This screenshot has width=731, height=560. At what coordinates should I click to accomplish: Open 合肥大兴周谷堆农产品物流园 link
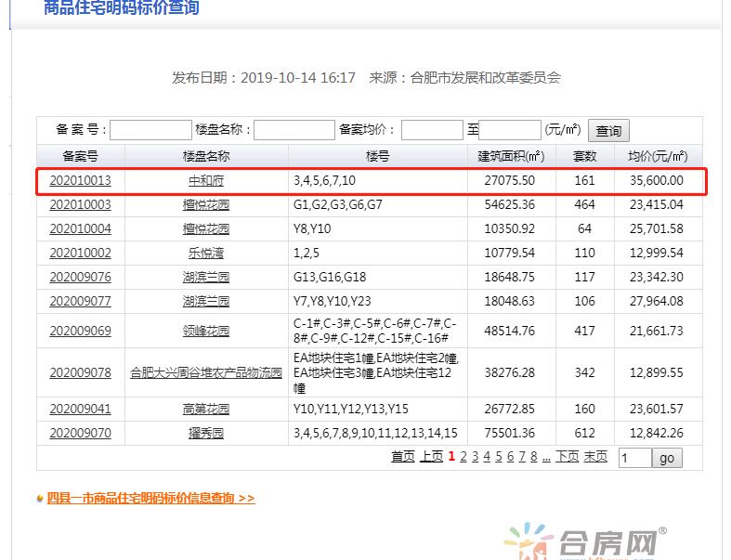pyautogui.click(x=205, y=372)
